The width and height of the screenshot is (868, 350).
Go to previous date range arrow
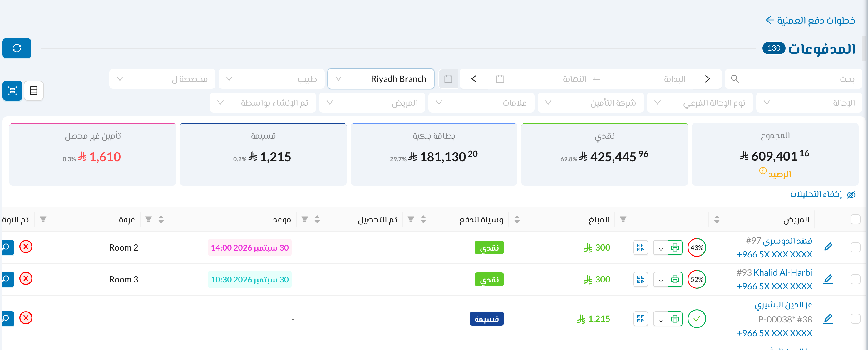pyautogui.click(x=708, y=79)
